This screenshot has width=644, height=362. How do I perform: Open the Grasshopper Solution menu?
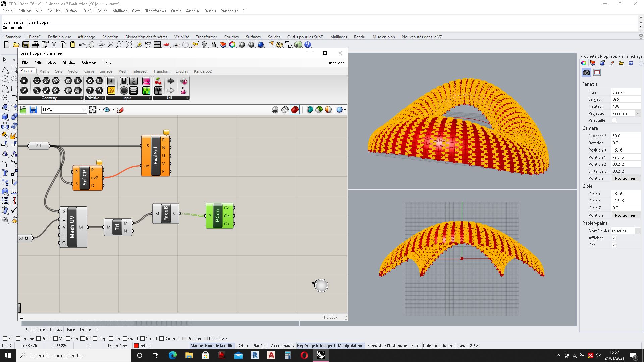[x=89, y=63]
